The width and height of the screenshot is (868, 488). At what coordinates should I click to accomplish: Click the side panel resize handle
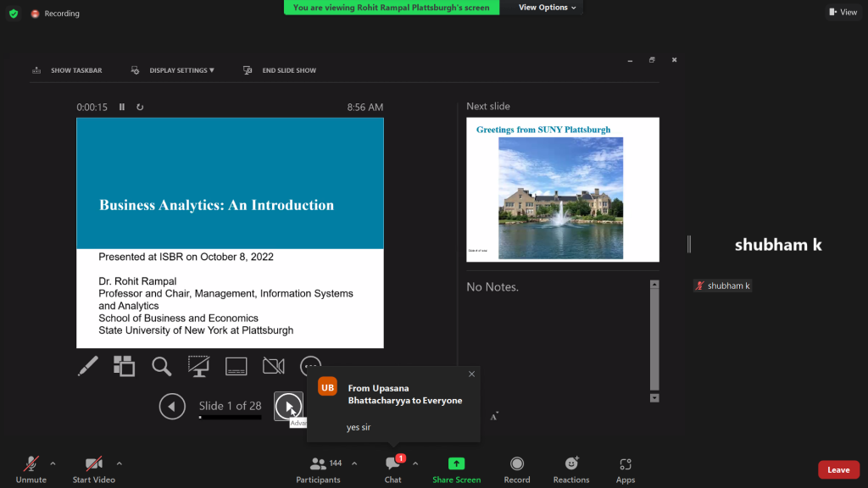pyautogui.click(x=689, y=244)
